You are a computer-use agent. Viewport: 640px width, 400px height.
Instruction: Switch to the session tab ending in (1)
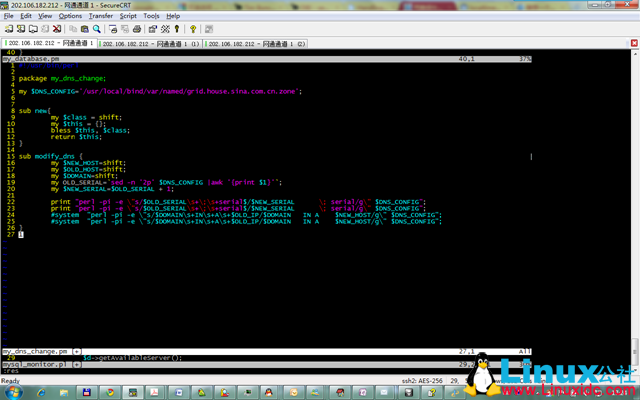click(x=150, y=44)
